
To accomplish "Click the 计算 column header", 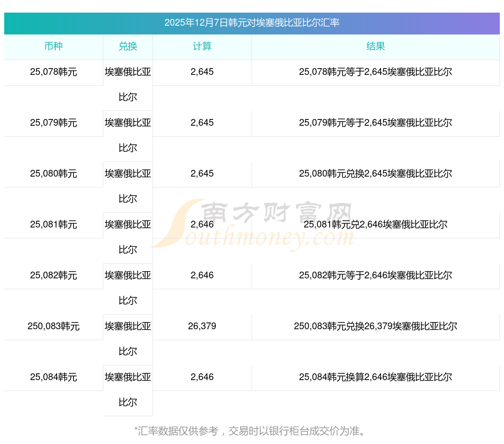I will [202, 47].
